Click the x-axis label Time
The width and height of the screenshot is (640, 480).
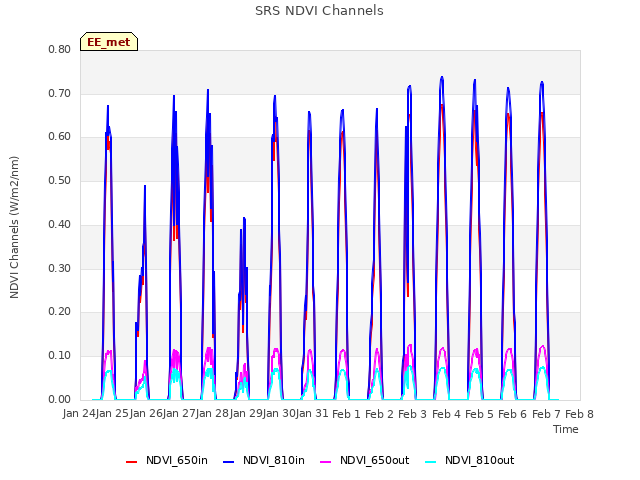pos(566,429)
